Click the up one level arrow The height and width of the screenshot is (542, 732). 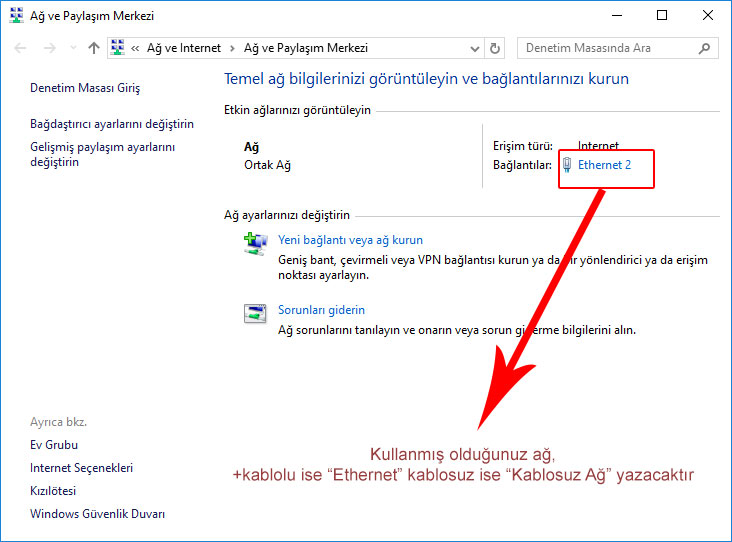[x=93, y=48]
